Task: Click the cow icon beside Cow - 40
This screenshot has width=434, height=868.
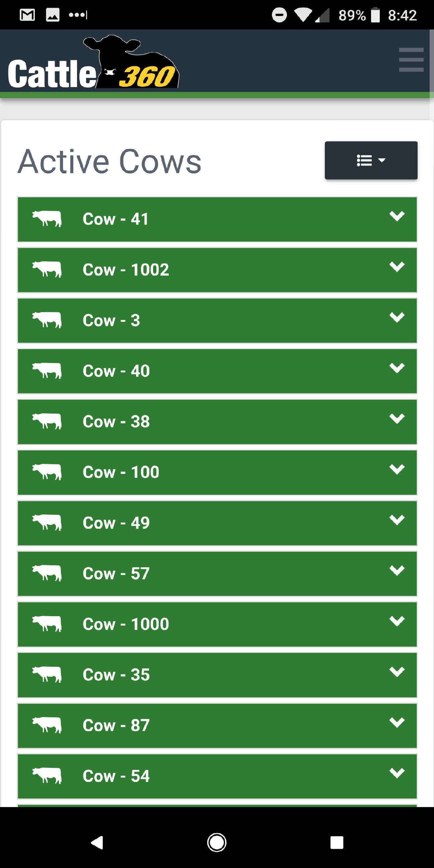Action: [x=47, y=371]
